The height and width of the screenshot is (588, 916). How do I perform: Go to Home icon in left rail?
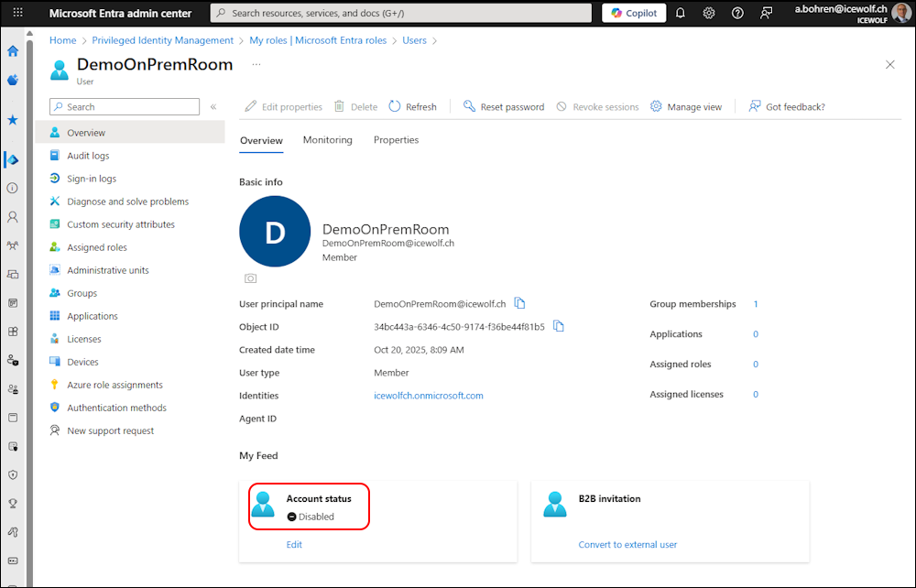click(x=13, y=51)
